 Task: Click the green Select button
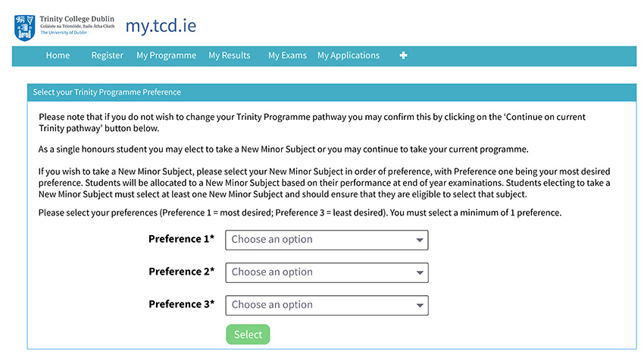click(248, 335)
